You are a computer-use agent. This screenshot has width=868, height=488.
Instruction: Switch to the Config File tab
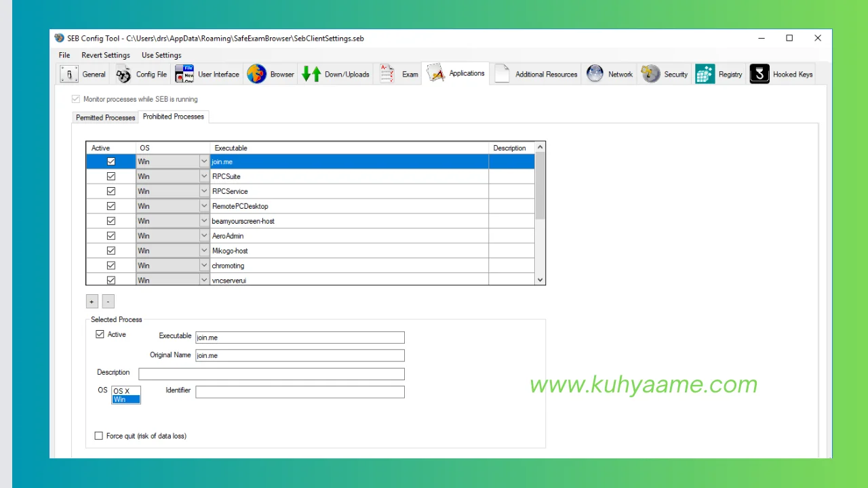tap(141, 74)
